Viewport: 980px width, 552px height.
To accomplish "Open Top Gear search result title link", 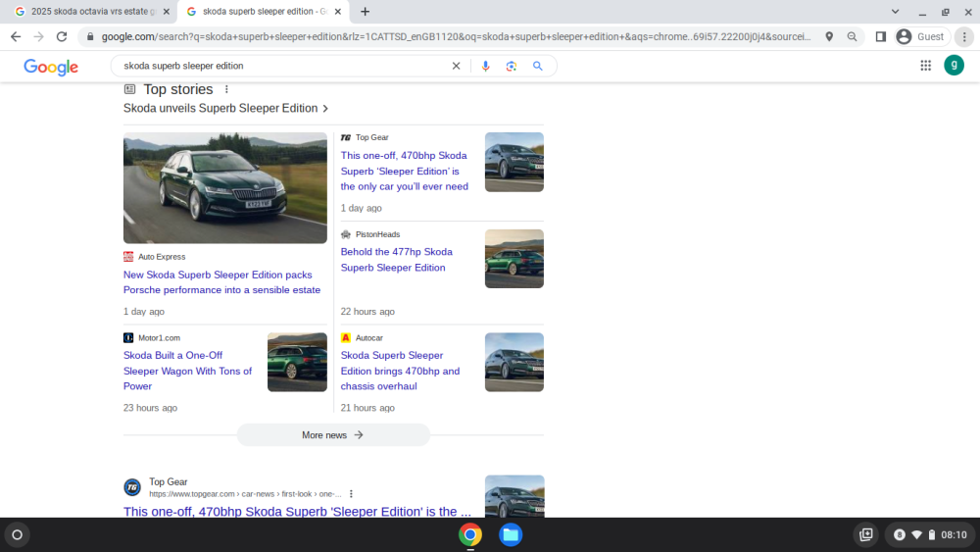I will pos(297,512).
